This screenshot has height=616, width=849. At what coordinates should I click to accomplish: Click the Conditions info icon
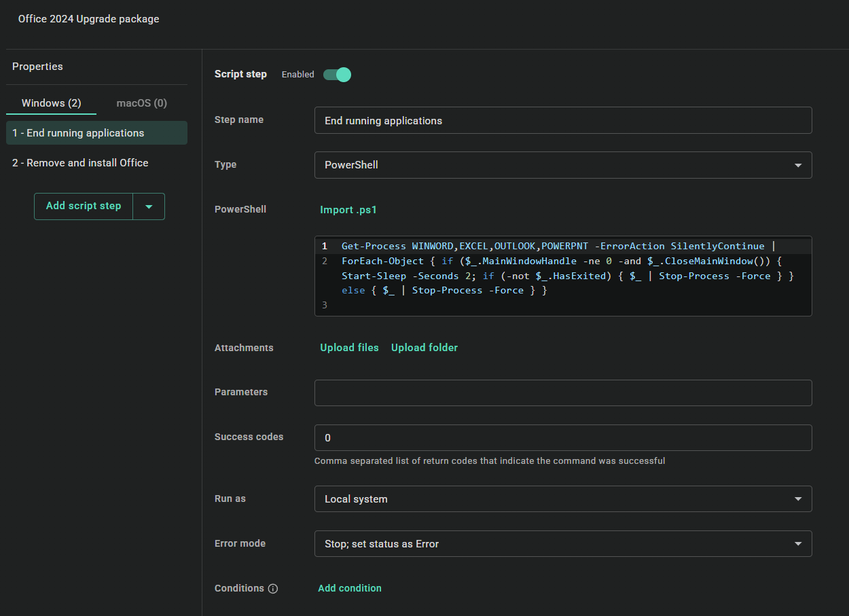[272, 588]
